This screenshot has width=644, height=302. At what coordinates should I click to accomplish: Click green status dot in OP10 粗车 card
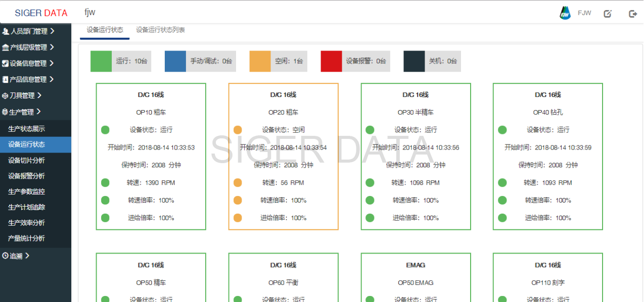pyautogui.click(x=105, y=130)
